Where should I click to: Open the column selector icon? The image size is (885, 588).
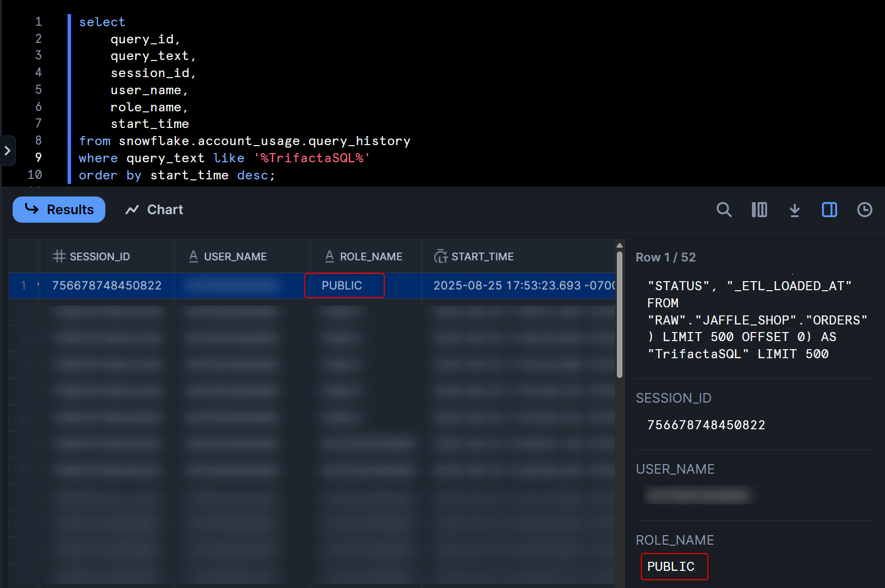(x=760, y=210)
